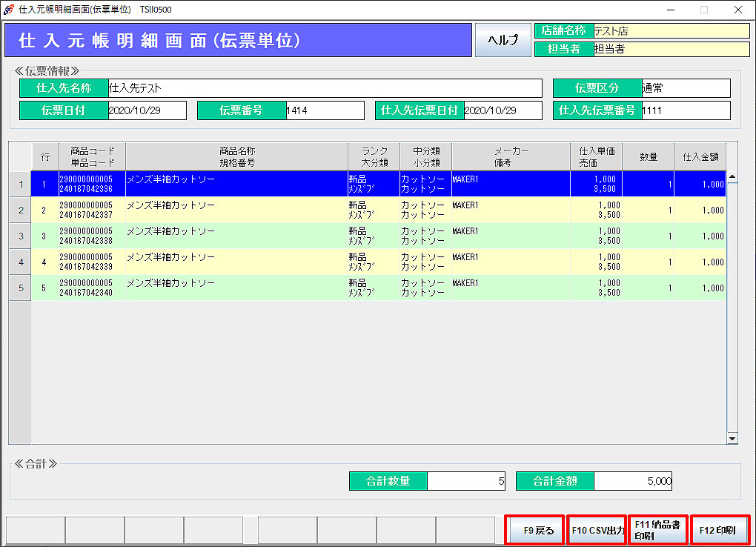The image size is (756, 547).
Task: Click the 仕入先伝票番号 field showing 1111
Action: pyautogui.click(x=685, y=110)
